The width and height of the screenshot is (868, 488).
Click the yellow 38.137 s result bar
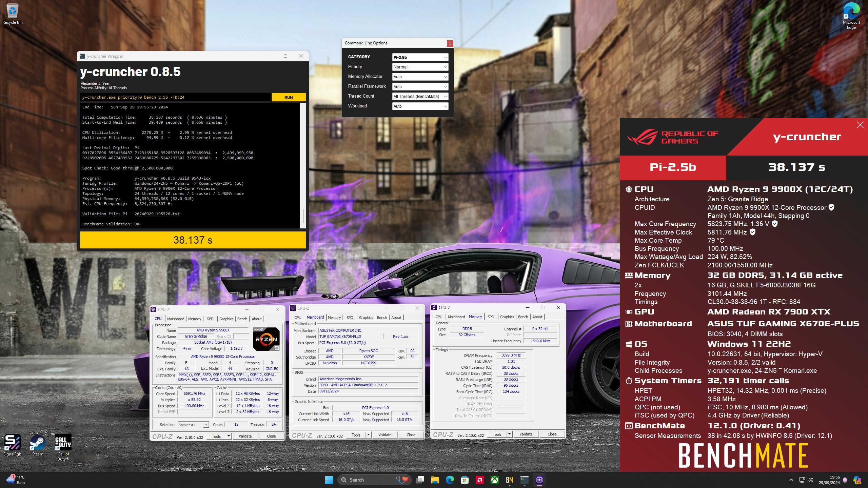[x=193, y=240]
